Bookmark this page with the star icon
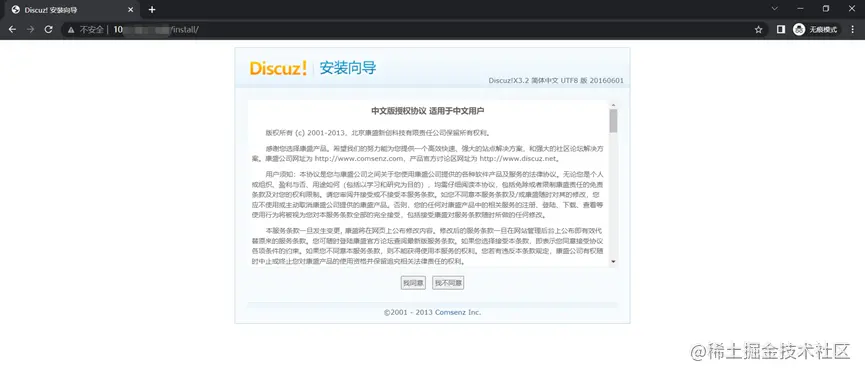This screenshot has height=376, width=865. [759, 29]
